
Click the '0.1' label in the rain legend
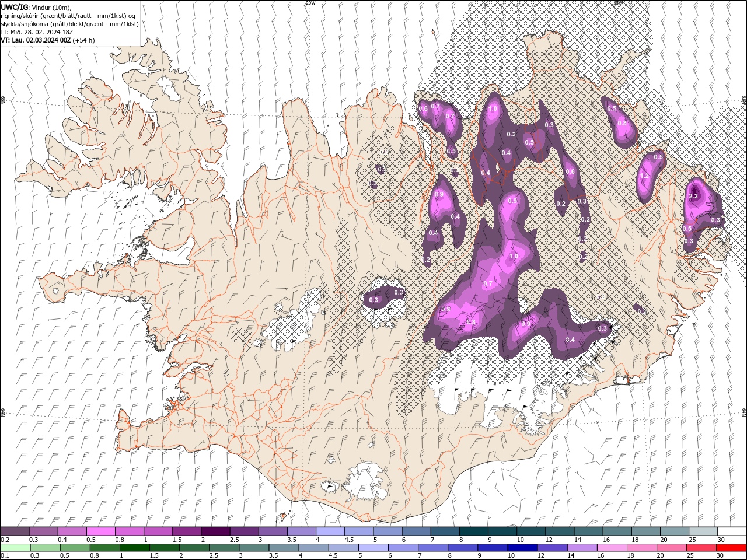pyautogui.click(x=4, y=556)
